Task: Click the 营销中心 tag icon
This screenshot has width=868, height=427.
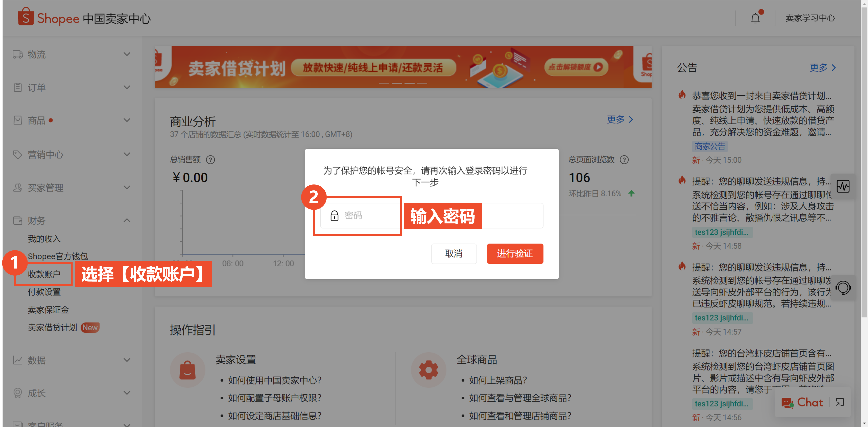Action: (x=18, y=155)
